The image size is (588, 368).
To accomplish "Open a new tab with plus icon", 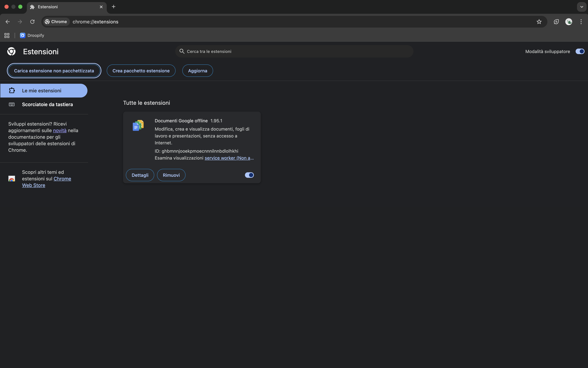I will tap(114, 7).
